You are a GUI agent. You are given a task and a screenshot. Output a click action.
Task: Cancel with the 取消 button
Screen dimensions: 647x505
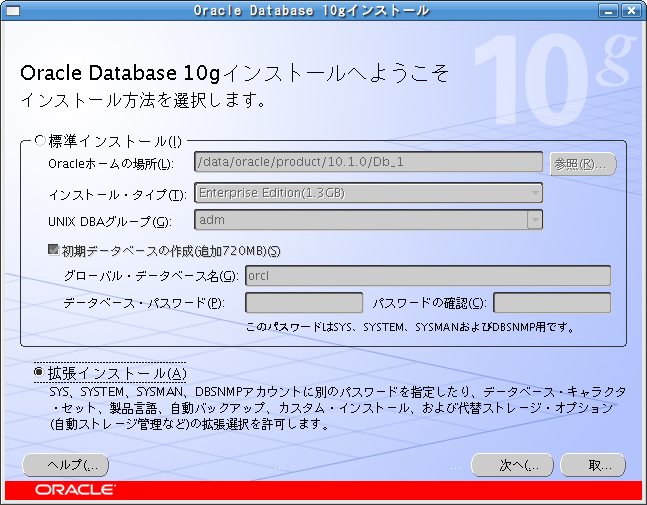tap(593, 465)
